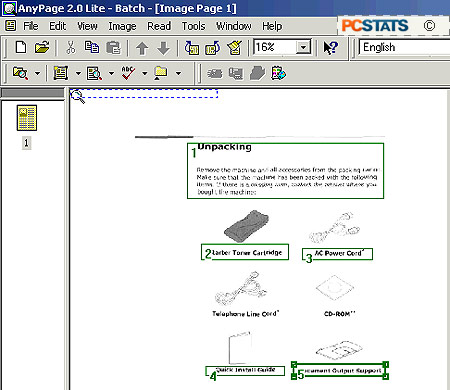Open a file with the folder icon
Screen dimensions: 450x390
pyautogui.click(x=42, y=48)
